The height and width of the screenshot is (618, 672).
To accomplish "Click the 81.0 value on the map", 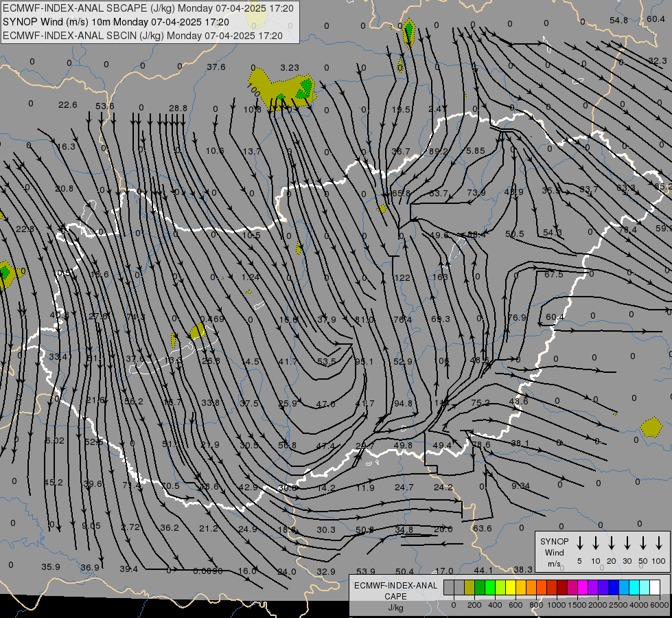I will coord(364,319).
